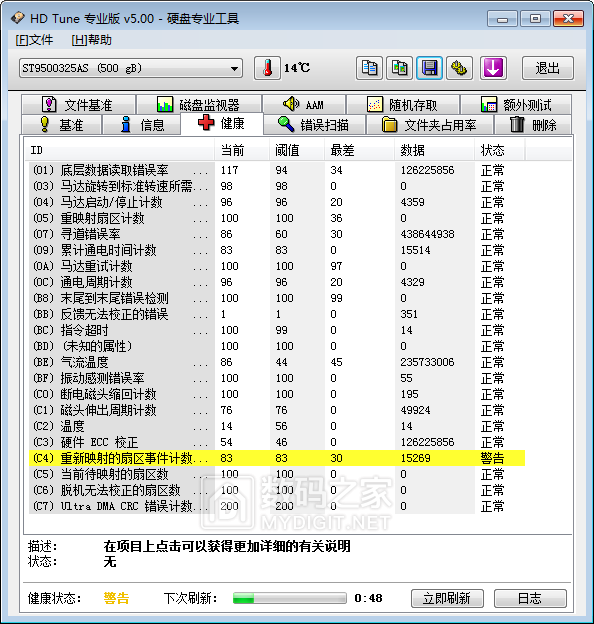Click the 警告 status cell in the C4 row
This screenshot has height=624, width=594.
click(x=493, y=458)
